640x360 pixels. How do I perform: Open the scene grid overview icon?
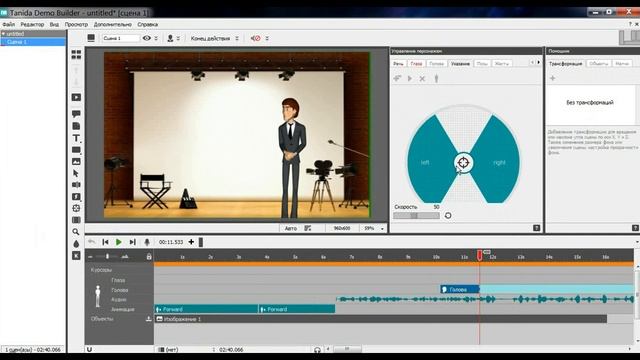pos(76,55)
